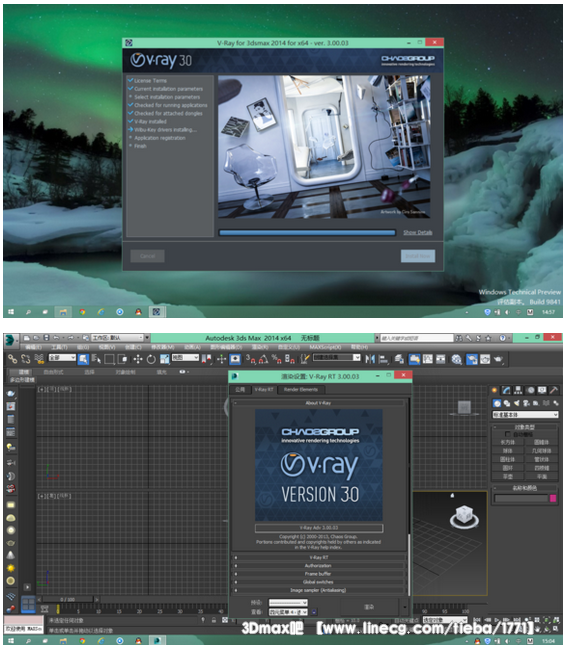Expand the Authorization rollout
The height and width of the screenshot is (645, 563).
tap(319, 566)
